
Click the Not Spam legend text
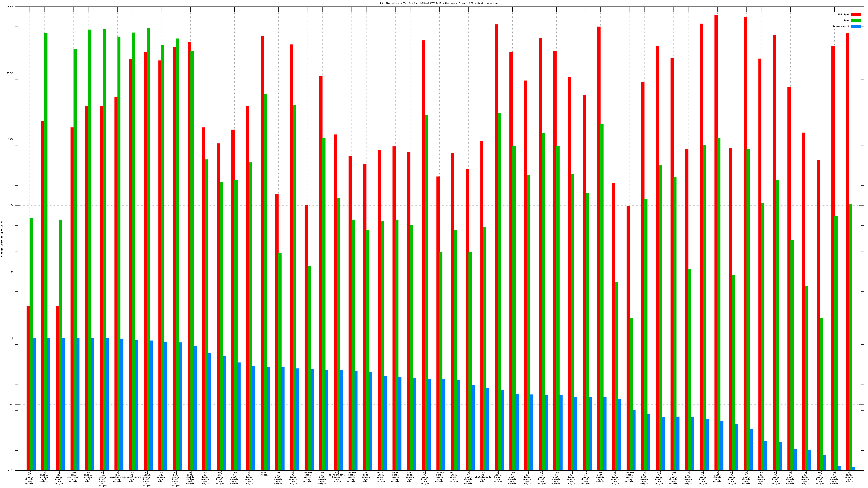(844, 14)
